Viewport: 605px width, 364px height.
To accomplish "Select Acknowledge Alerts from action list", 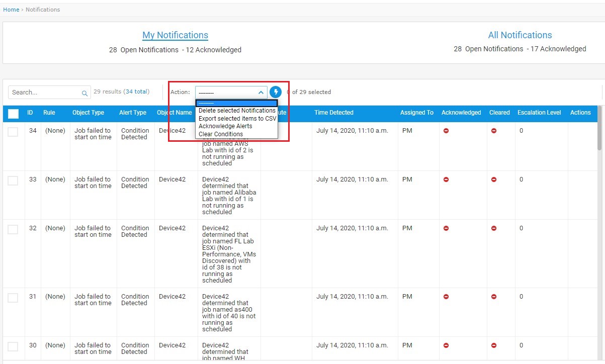I will click(x=225, y=126).
